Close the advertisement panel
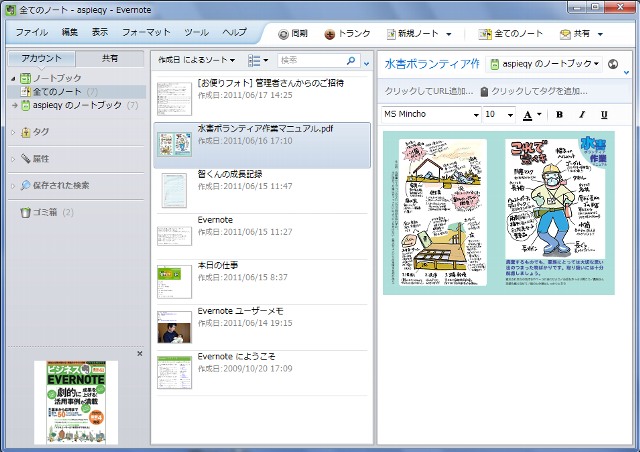Screen dimensions: 640x452 [x=140, y=354]
